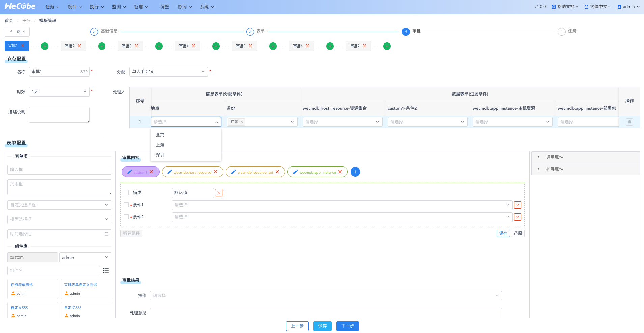This screenshot has width=644, height=333.
Task: Remove the 广东 tag from the 省份 field
Action: point(242,122)
